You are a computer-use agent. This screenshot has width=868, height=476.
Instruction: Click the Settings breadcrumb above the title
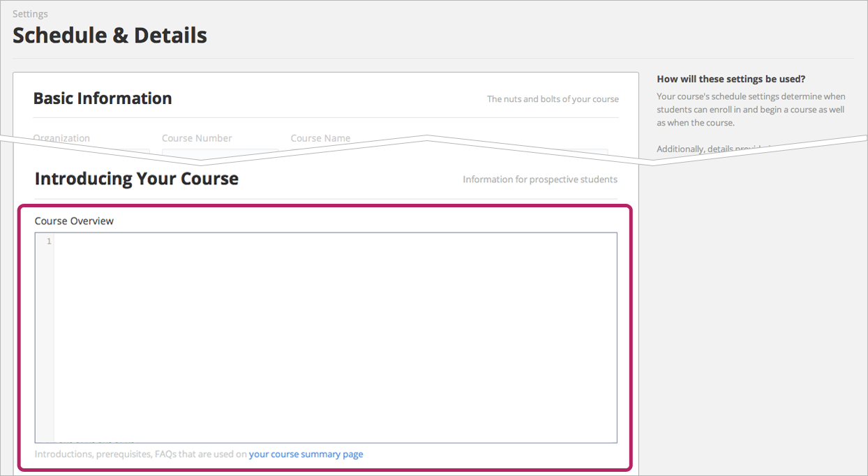tap(30, 14)
